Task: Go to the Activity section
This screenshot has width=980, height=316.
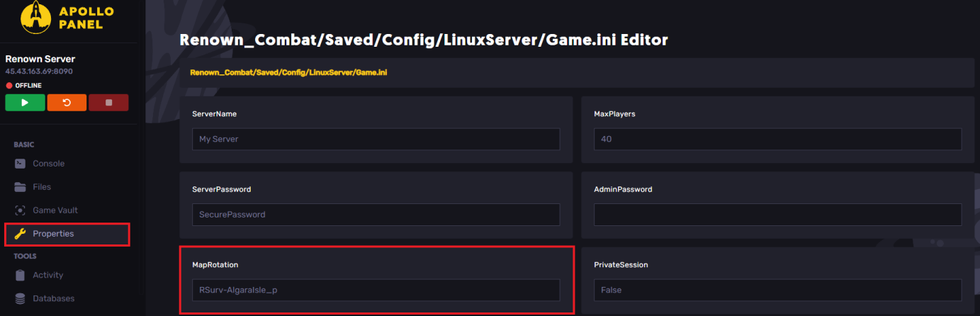Action: pyautogui.click(x=47, y=275)
